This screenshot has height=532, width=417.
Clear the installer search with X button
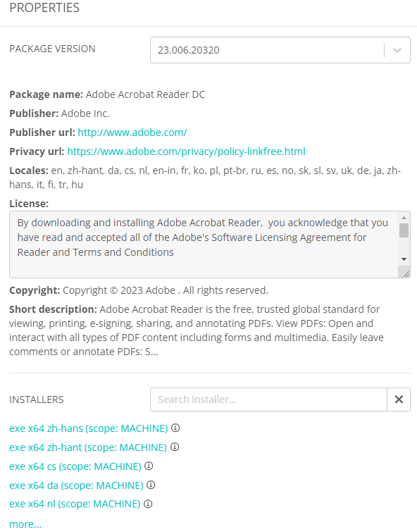tap(399, 400)
